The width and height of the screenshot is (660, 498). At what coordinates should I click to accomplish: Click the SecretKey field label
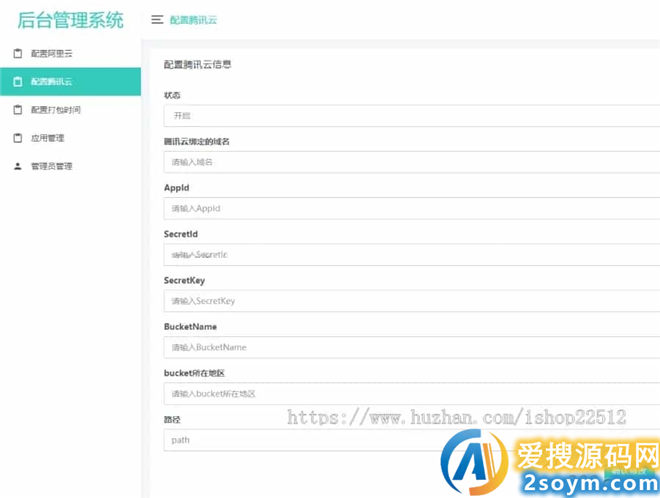pyautogui.click(x=184, y=280)
